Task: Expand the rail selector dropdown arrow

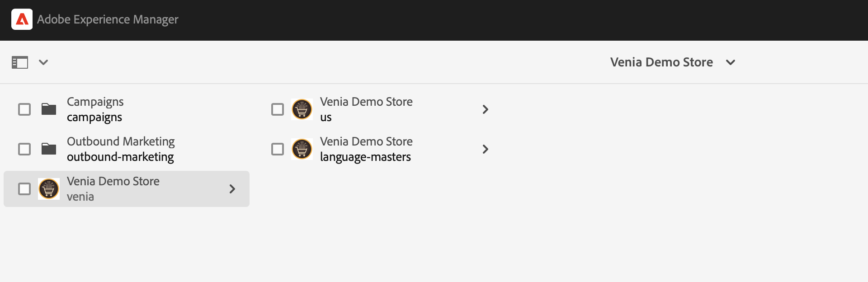Action: 43,62
